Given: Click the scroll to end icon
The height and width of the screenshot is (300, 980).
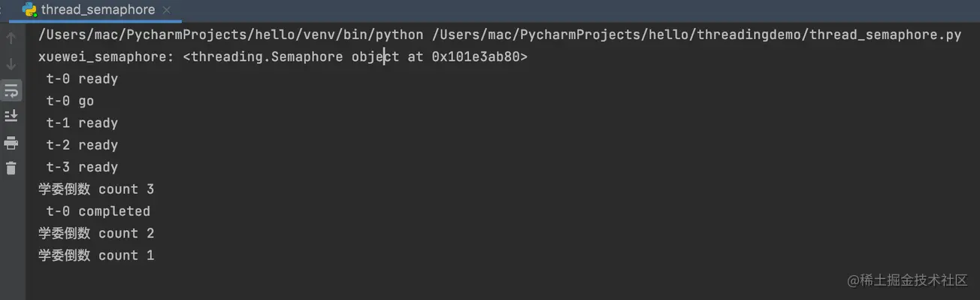Looking at the screenshot, I should coord(11,116).
